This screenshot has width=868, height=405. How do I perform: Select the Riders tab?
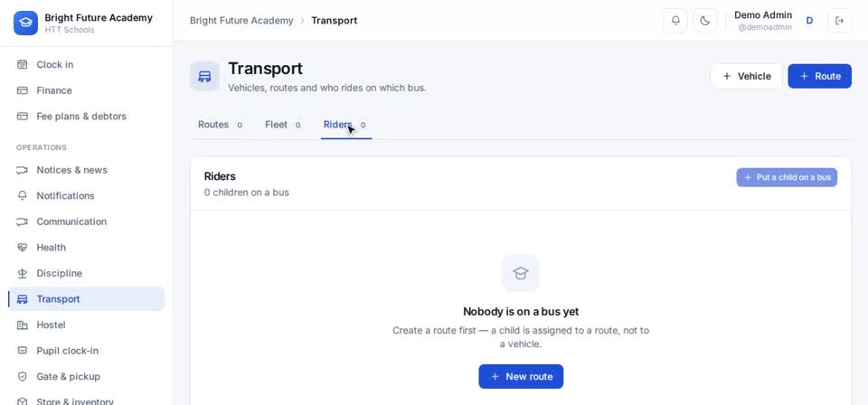tap(344, 125)
